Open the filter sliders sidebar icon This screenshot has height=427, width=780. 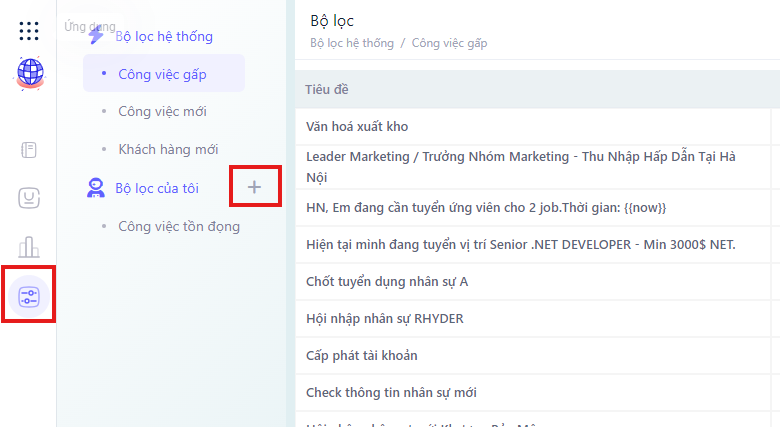click(x=29, y=297)
